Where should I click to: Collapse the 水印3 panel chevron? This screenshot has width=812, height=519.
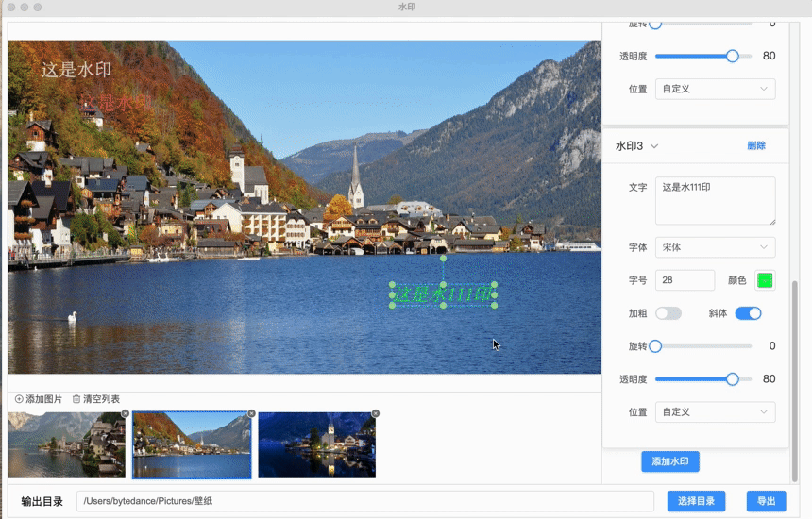[x=654, y=146]
